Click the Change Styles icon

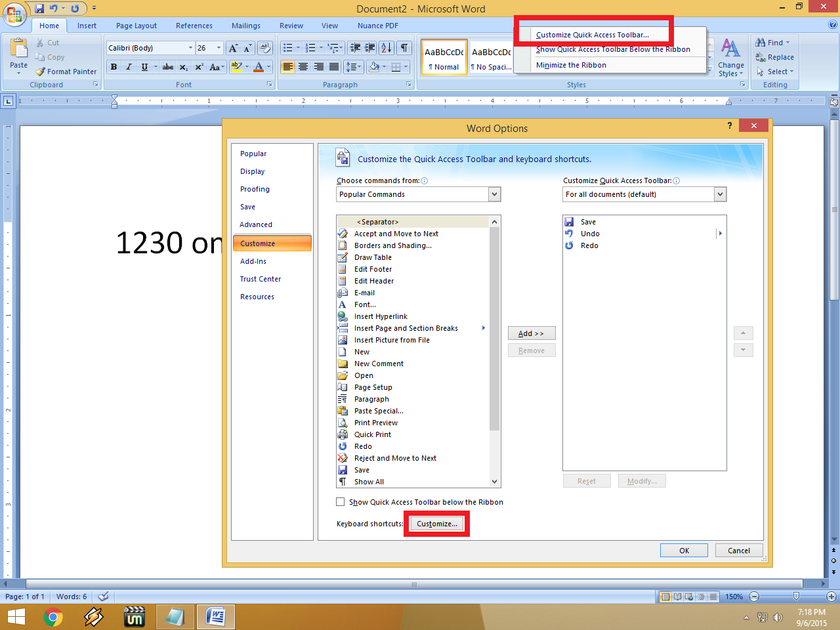[x=730, y=58]
